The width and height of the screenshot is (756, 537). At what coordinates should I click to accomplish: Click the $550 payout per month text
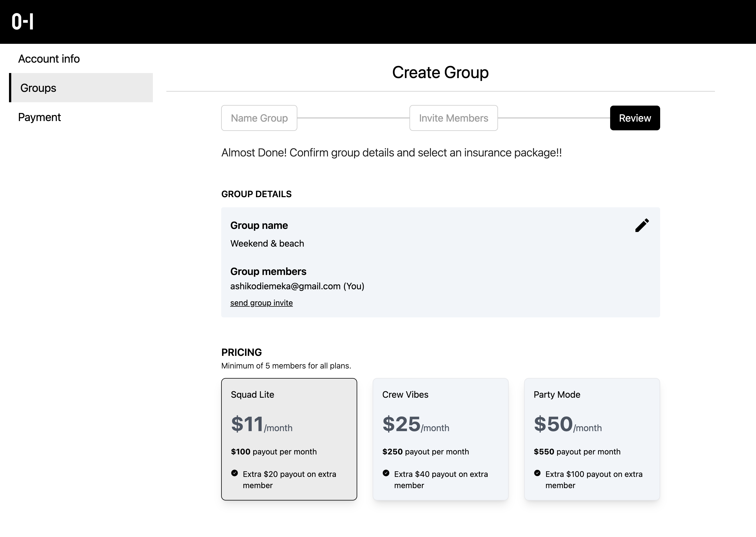coord(577,452)
